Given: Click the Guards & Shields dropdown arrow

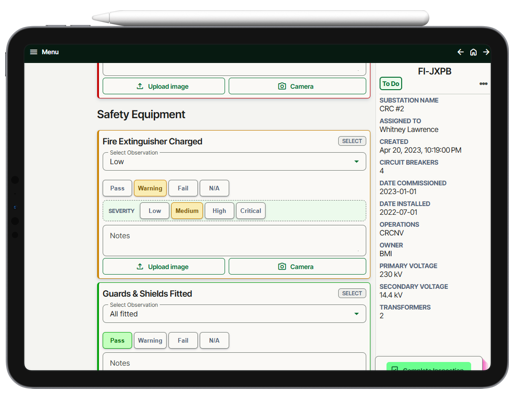Looking at the screenshot, I should [x=356, y=314].
